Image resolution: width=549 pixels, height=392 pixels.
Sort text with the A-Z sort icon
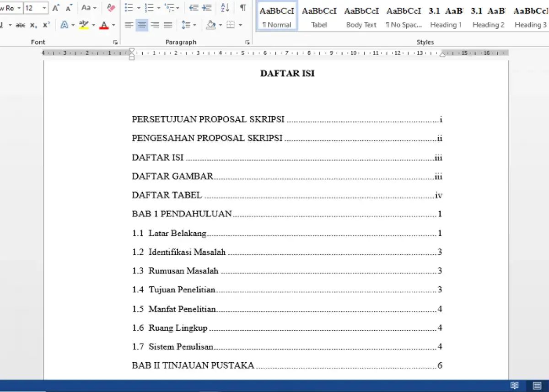click(x=225, y=8)
